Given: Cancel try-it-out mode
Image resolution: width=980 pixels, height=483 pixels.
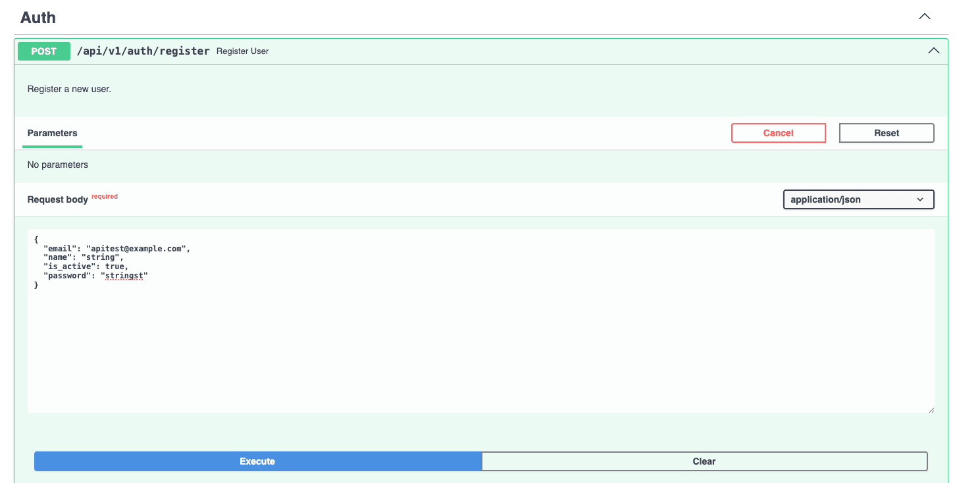Looking at the screenshot, I should (778, 132).
